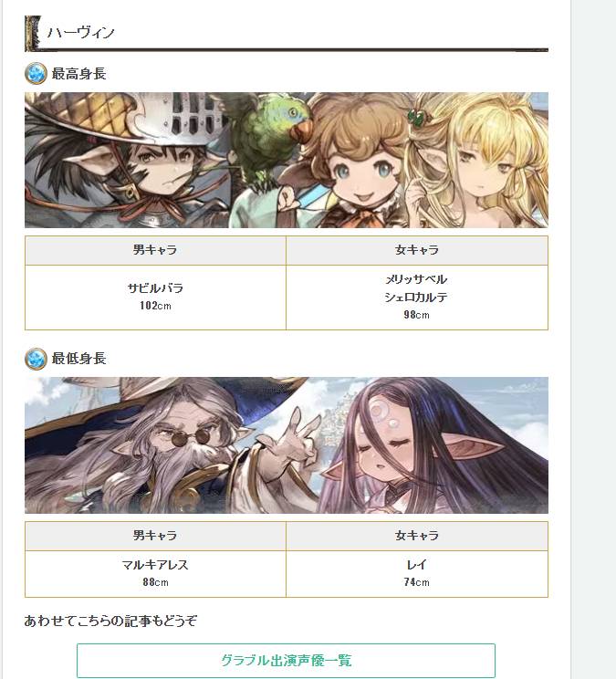Click the あわせてこちらの記事もどうぞ text
This screenshot has width=616, height=679.
[110, 621]
